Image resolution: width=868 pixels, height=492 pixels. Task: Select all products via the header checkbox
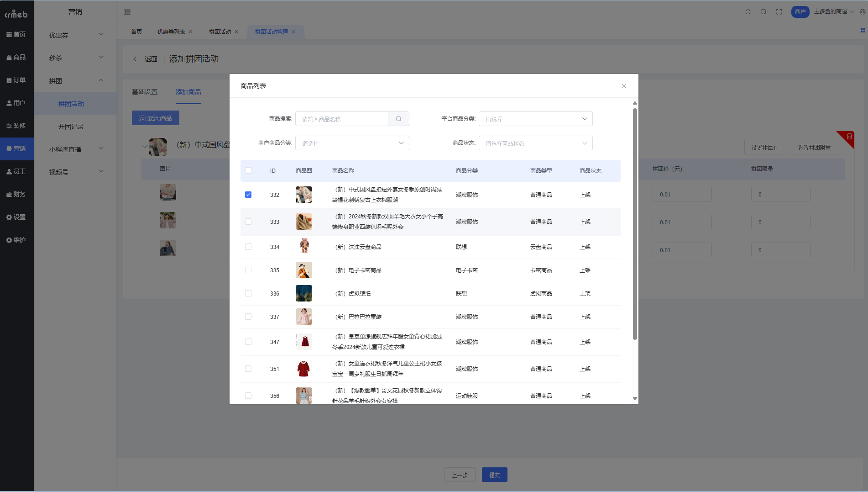[x=248, y=170]
